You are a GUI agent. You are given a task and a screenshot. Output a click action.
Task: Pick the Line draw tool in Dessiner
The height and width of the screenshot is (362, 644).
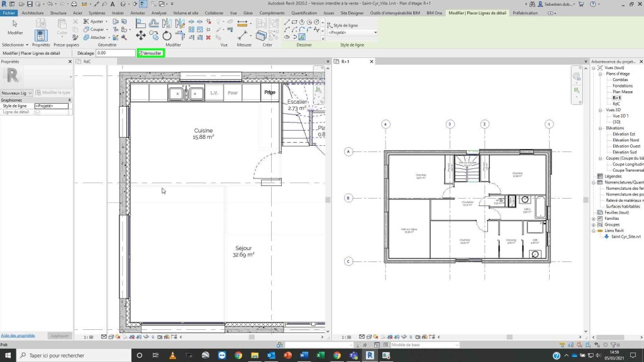pos(287,21)
